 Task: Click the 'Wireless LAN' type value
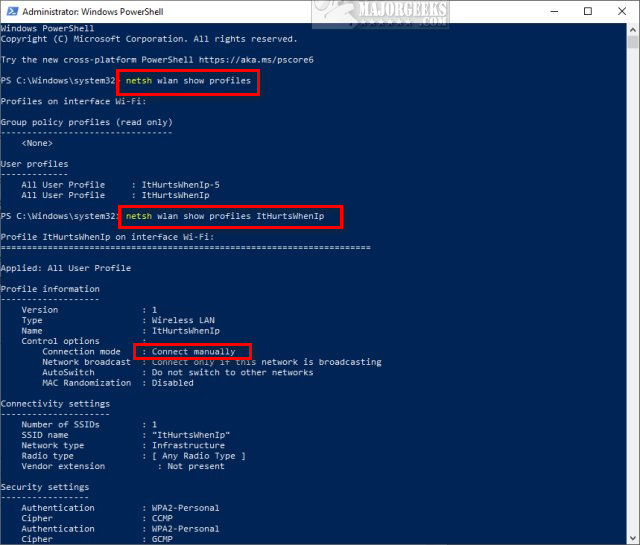click(183, 320)
